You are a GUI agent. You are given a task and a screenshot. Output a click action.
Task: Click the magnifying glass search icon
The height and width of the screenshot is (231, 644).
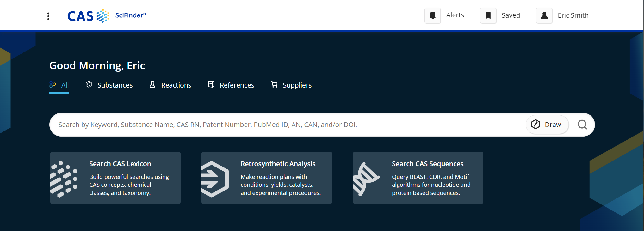click(582, 125)
